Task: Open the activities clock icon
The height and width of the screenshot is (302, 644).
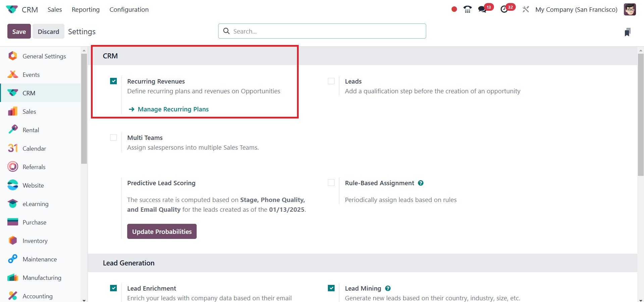Action: coord(504,9)
